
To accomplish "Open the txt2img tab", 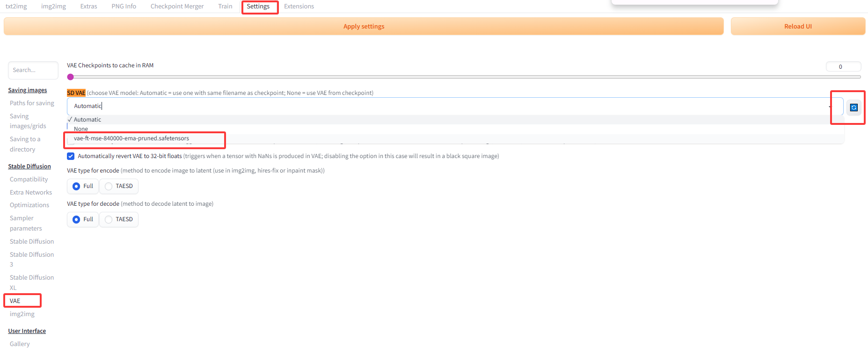I will tap(16, 7).
